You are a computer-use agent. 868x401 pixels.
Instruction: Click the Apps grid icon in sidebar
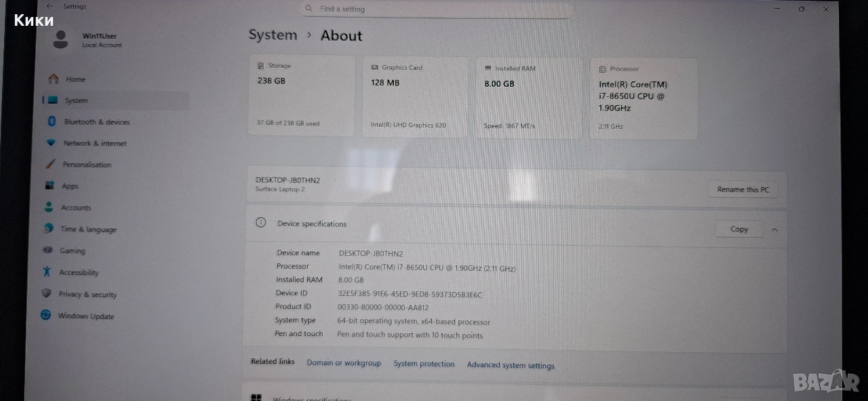point(50,185)
